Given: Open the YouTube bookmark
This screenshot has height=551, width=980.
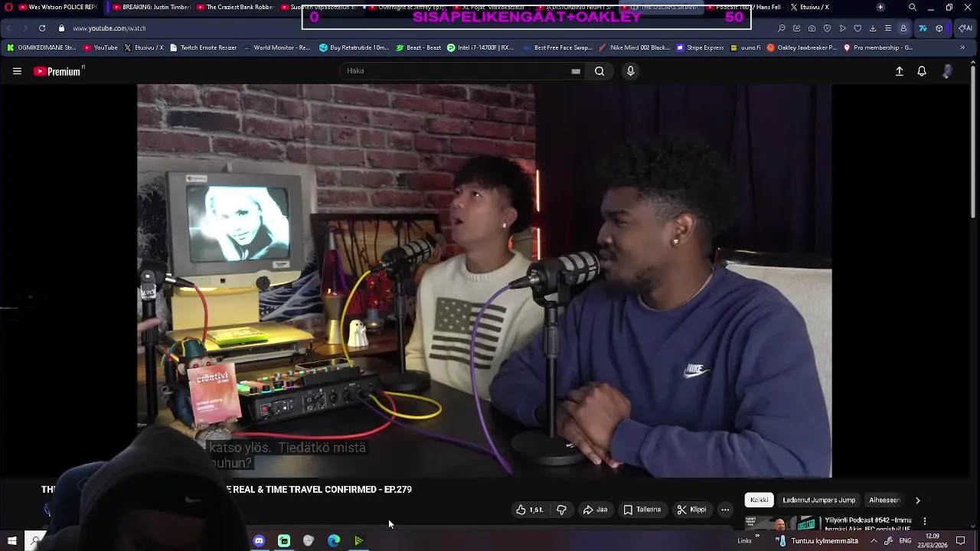Looking at the screenshot, I should pyautogui.click(x=100, y=47).
